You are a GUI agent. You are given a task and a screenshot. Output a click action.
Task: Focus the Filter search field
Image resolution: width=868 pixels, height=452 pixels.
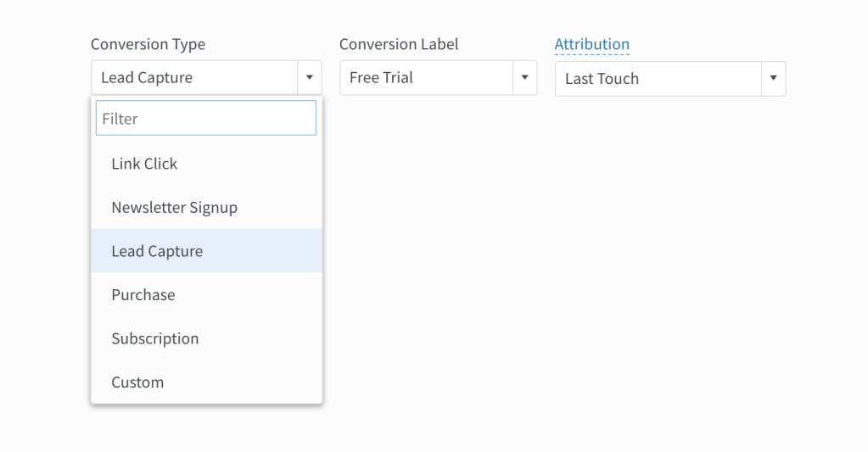click(x=206, y=119)
